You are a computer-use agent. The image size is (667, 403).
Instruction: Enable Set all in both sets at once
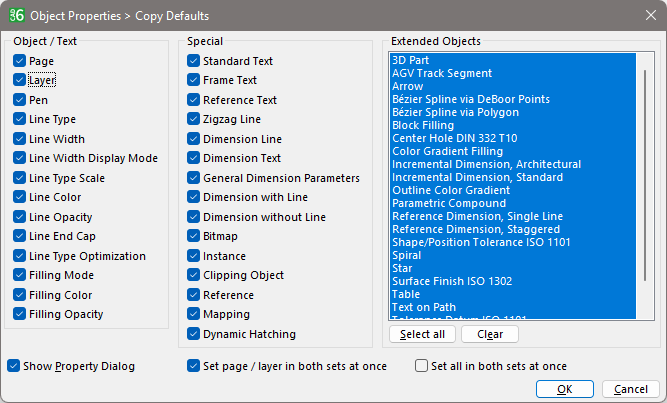tap(422, 366)
